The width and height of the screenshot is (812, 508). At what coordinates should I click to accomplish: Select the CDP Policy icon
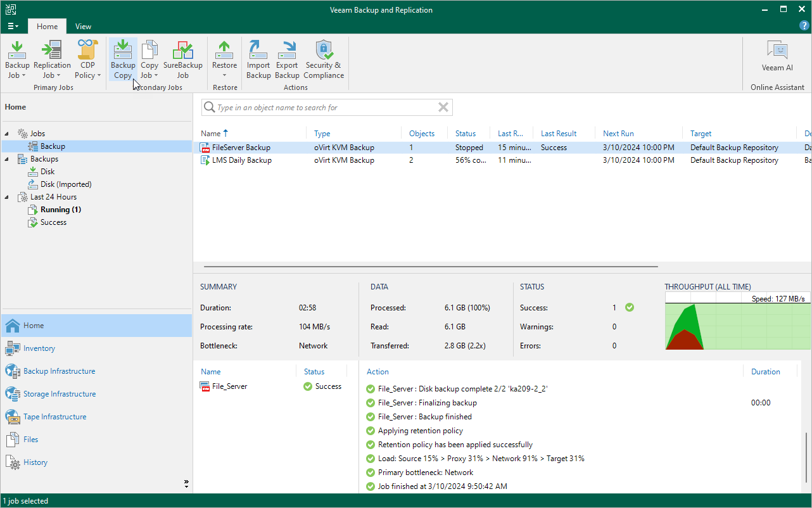(87, 60)
